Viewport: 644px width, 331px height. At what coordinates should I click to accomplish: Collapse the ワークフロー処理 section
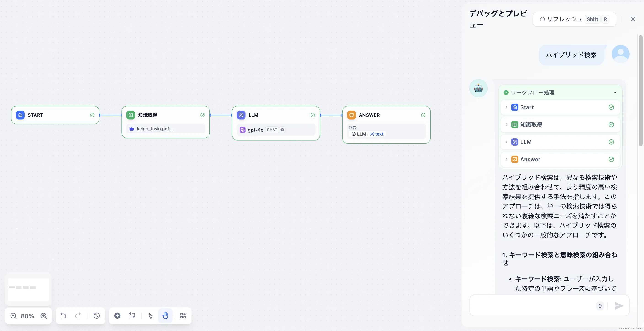615,93
